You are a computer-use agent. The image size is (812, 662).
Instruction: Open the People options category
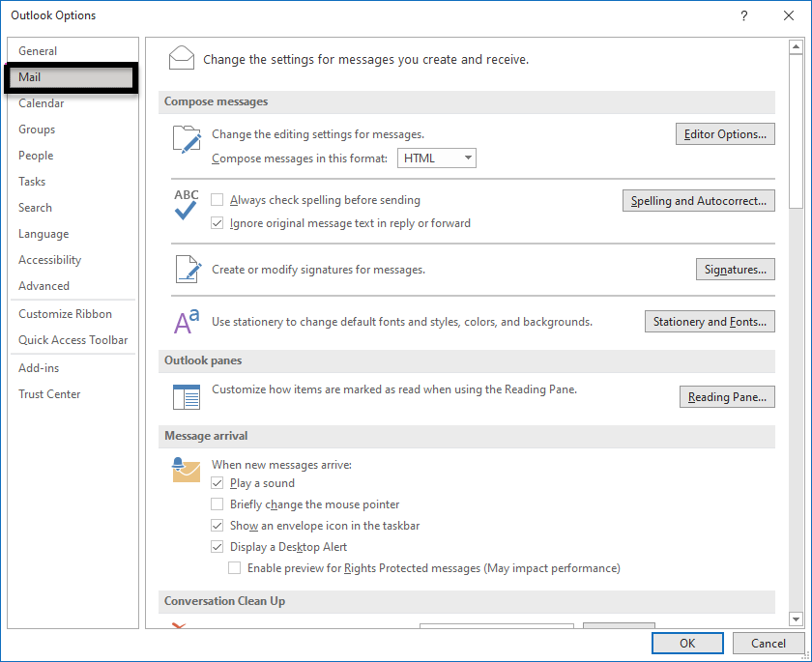coord(72,156)
